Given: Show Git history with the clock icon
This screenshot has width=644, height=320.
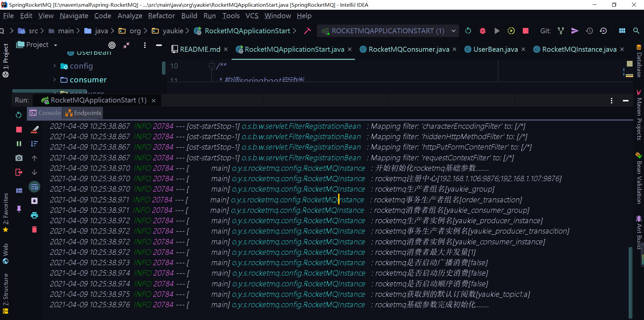Looking at the screenshot, I should coord(589,31).
